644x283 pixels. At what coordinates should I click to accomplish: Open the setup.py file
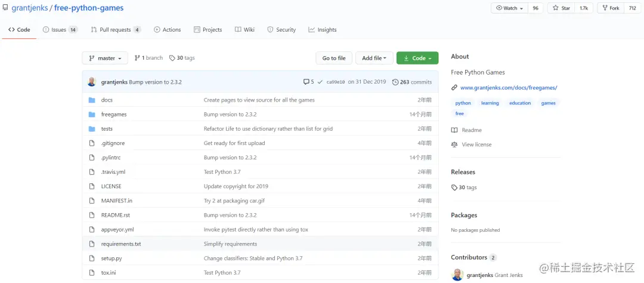coord(112,259)
